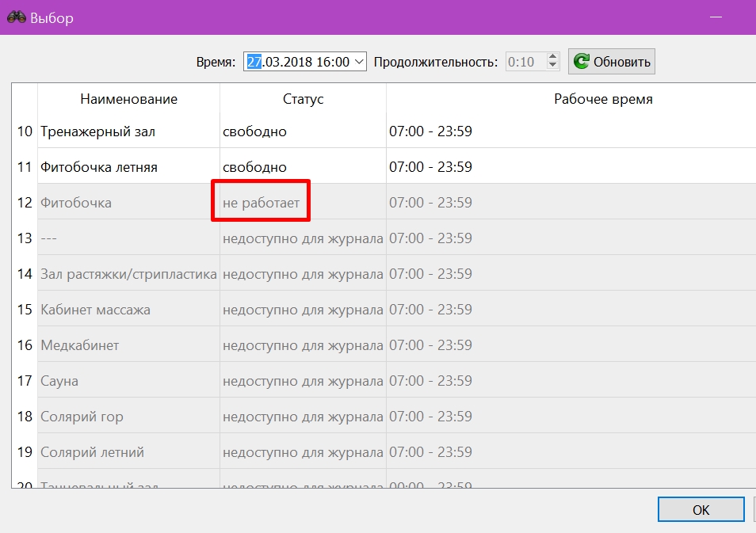This screenshot has height=533, width=756.
Task: Click the row number 10 header
Action: click(x=25, y=131)
